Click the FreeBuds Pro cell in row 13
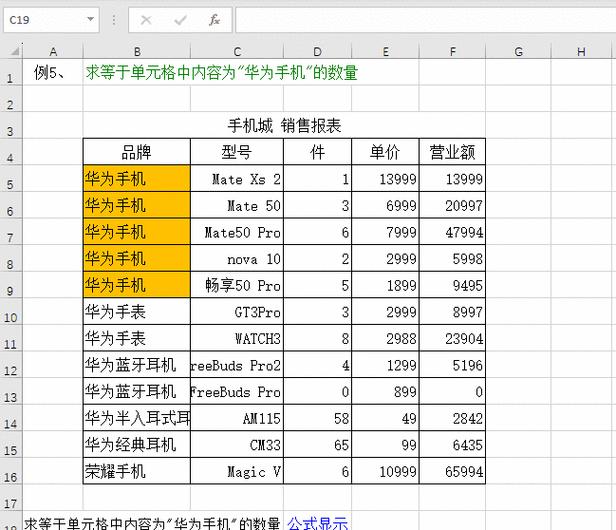The width and height of the screenshot is (616, 530). pos(237,391)
